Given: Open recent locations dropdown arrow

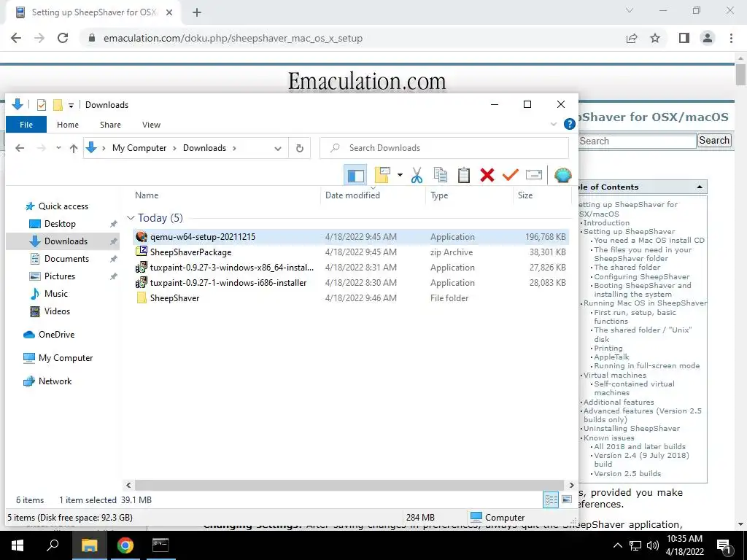Looking at the screenshot, I should point(58,148).
